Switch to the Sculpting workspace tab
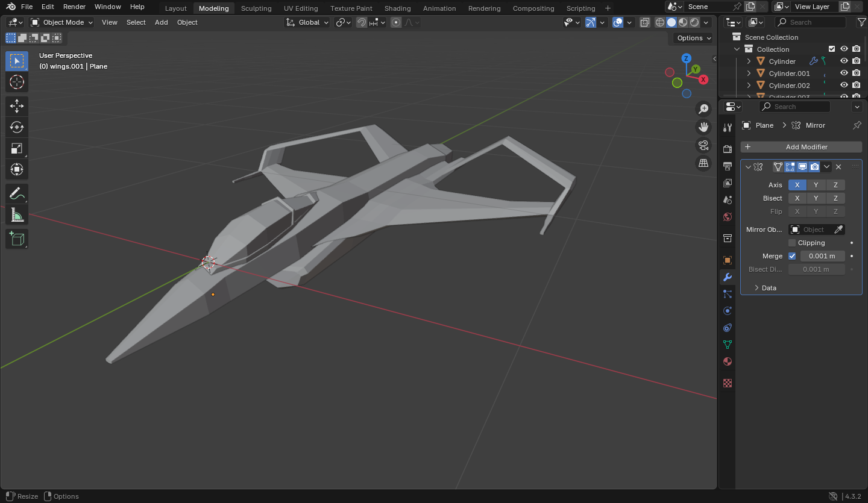The image size is (868, 503). [x=256, y=8]
